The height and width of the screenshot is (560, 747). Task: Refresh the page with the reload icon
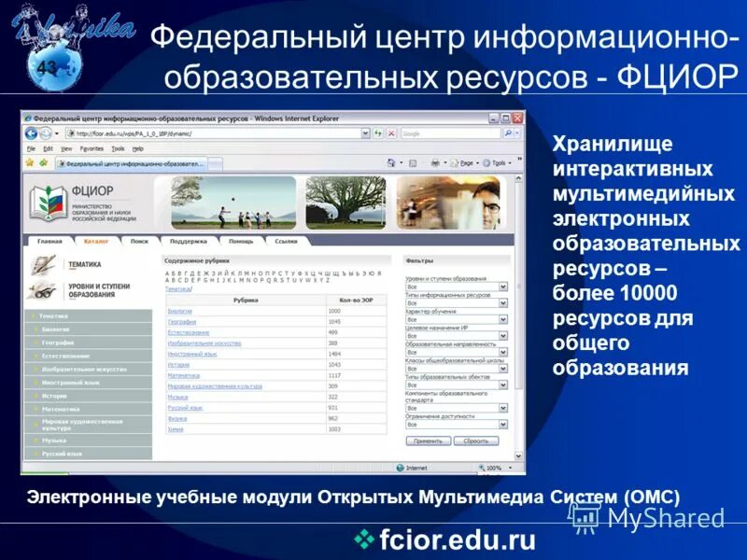click(377, 133)
